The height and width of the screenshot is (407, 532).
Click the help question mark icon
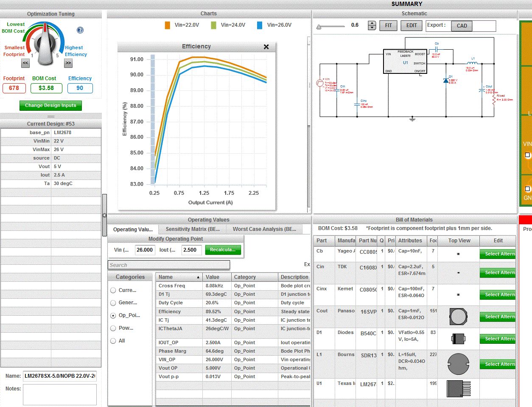[x=80, y=30]
